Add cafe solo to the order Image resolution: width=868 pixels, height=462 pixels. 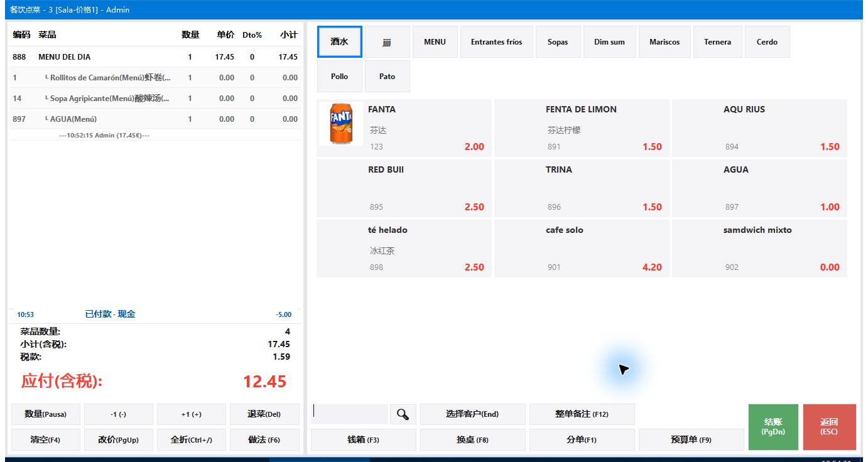click(x=582, y=249)
